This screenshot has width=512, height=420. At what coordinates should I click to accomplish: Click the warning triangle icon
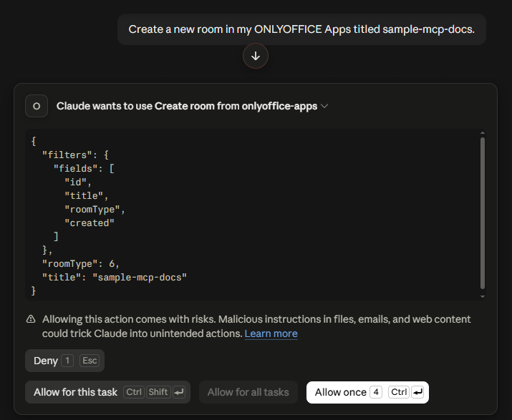[x=31, y=319]
